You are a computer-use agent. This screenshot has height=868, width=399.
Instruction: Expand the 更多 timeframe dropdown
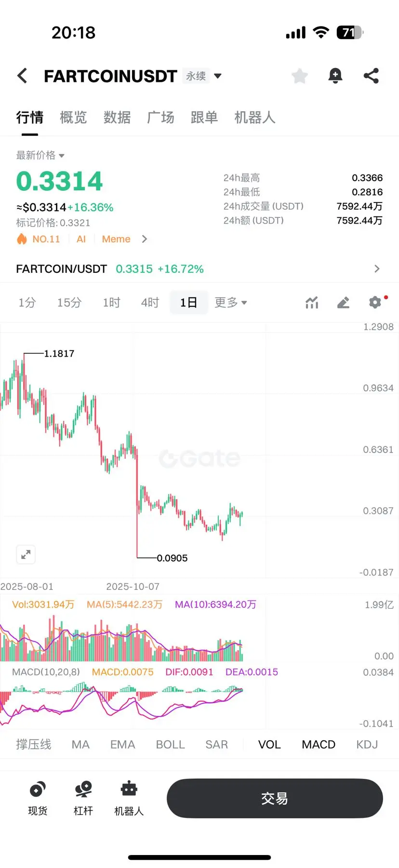tap(230, 303)
